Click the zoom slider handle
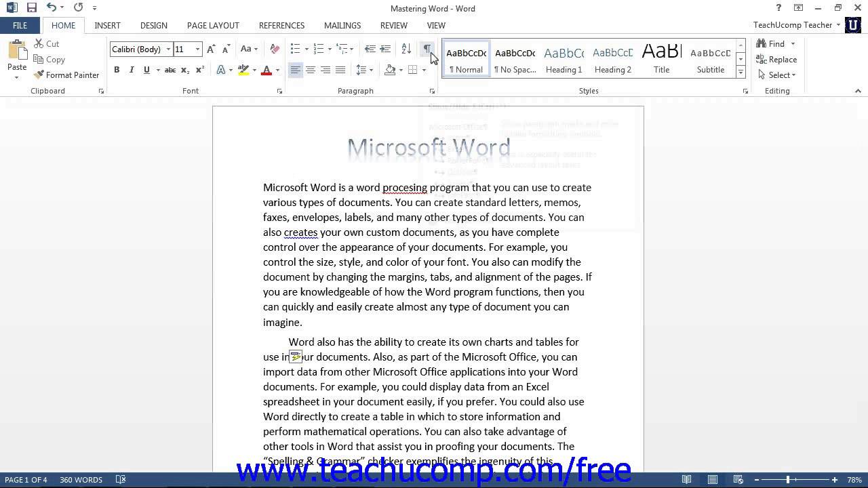The width and height of the screenshot is (868, 488). tap(788, 480)
